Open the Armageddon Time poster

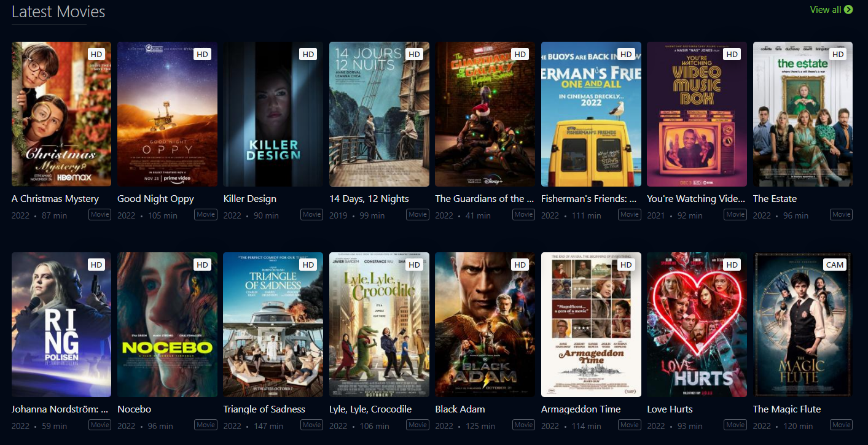click(591, 325)
